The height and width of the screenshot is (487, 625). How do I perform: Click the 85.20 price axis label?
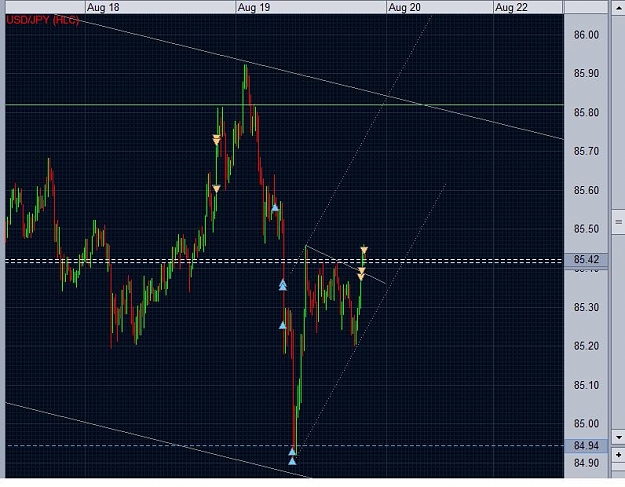(x=586, y=346)
